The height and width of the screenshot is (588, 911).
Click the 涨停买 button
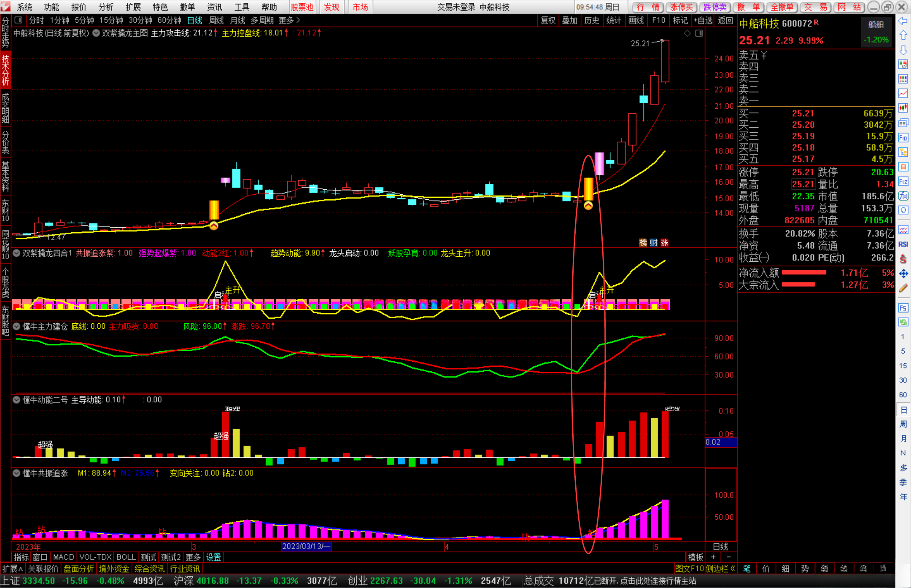coord(682,7)
